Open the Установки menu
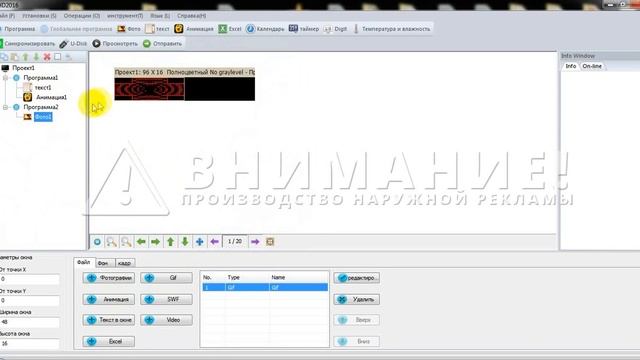This screenshot has height=360, width=640. coord(39,16)
